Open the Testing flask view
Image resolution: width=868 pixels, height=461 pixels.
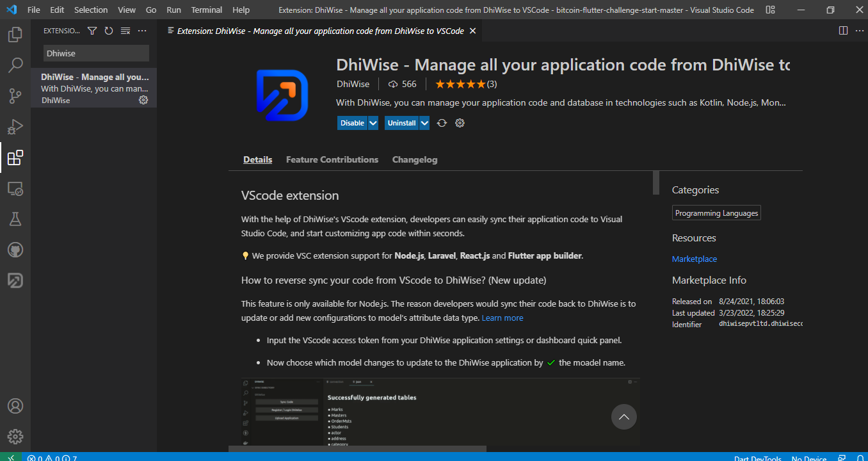[15, 219]
